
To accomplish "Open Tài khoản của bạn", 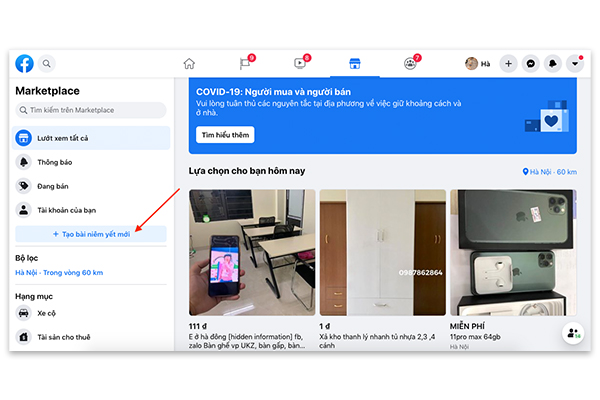I will pos(91,210).
